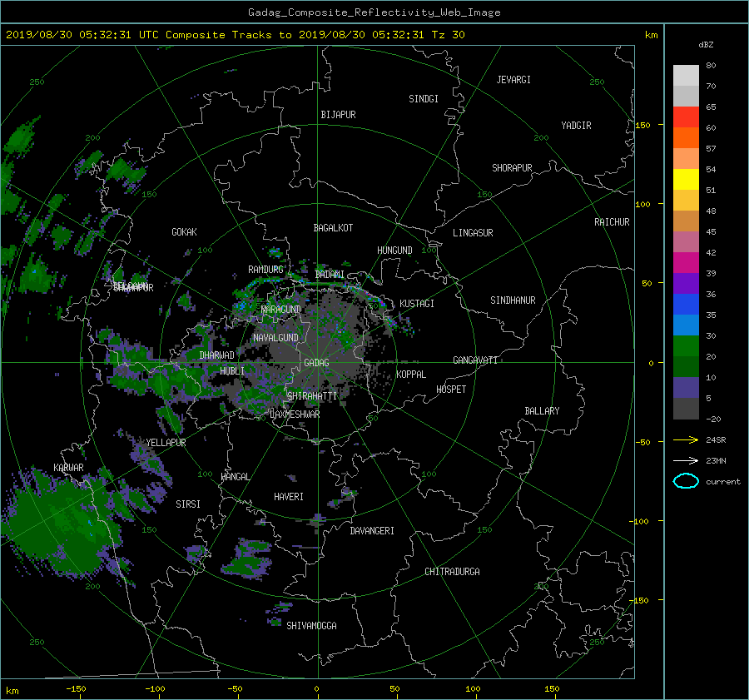Click the white 23MN arrow legend icon
This screenshot has height=700, width=749.
686,460
